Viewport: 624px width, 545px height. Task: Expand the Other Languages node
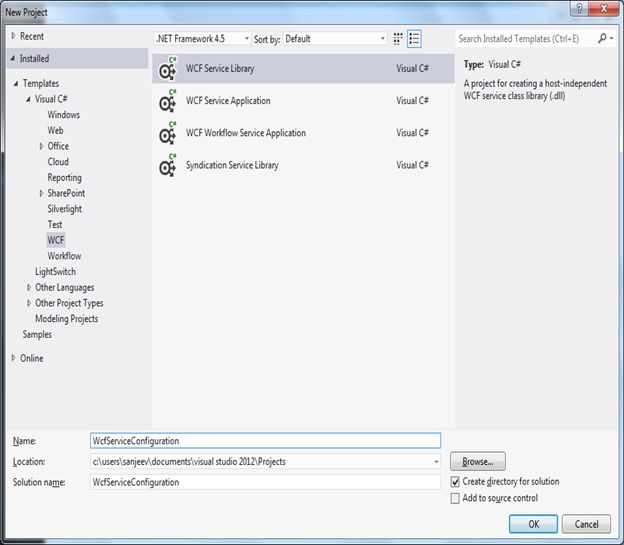[x=29, y=287]
